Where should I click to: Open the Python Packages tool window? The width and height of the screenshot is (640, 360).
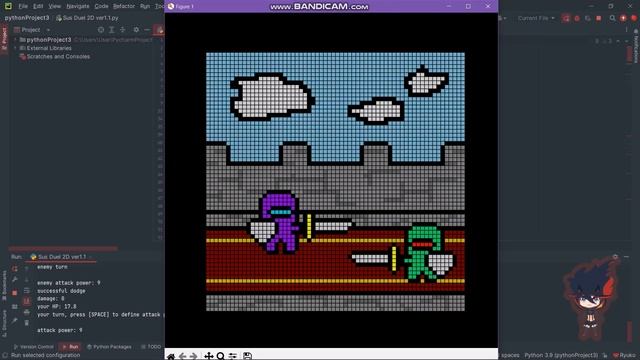(109, 347)
